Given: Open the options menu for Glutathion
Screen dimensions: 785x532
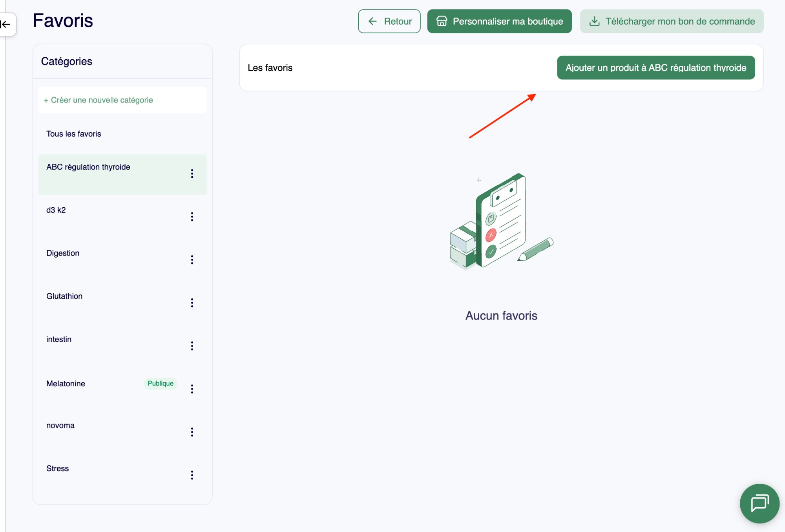Looking at the screenshot, I should click(x=192, y=303).
